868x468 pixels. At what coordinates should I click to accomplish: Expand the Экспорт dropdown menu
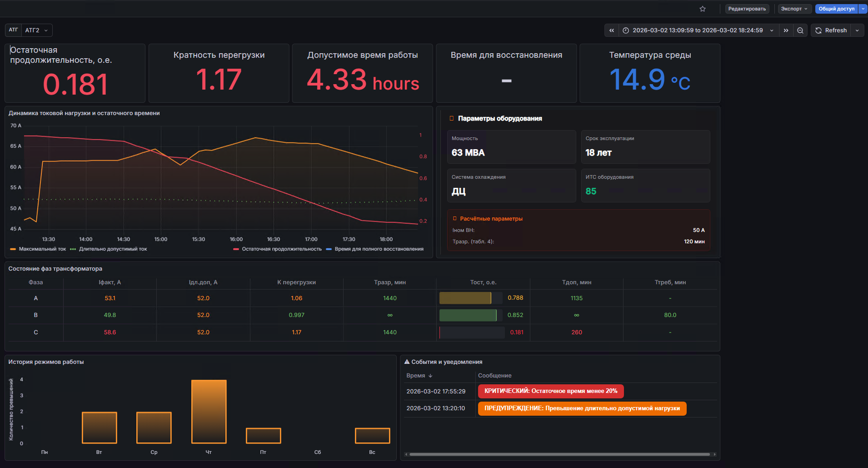click(x=794, y=9)
